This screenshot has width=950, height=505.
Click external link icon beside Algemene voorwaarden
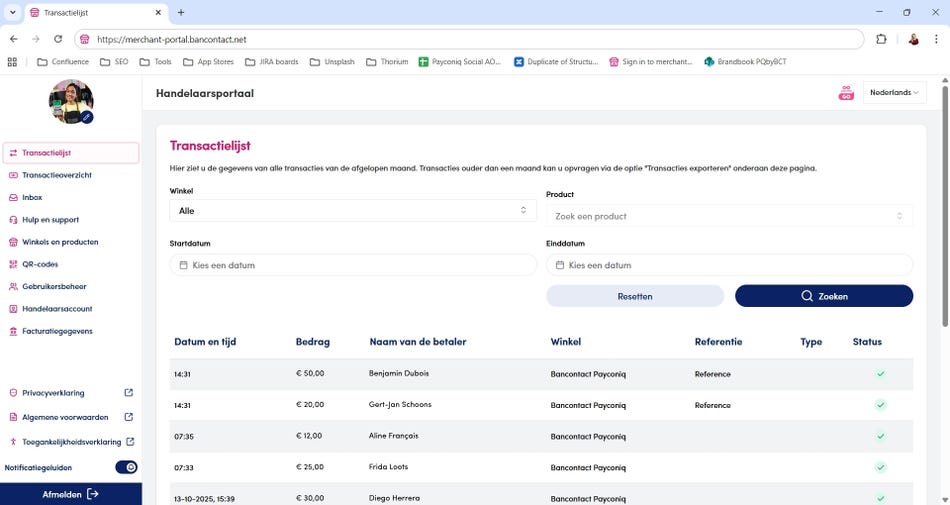pyautogui.click(x=128, y=417)
